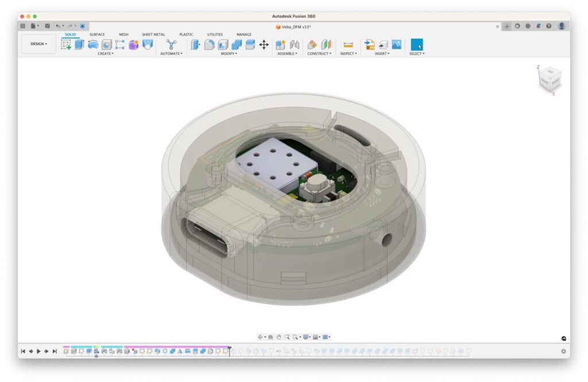Click the Undo arrow
The width and height of the screenshot is (588, 382).
pyautogui.click(x=58, y=26)
